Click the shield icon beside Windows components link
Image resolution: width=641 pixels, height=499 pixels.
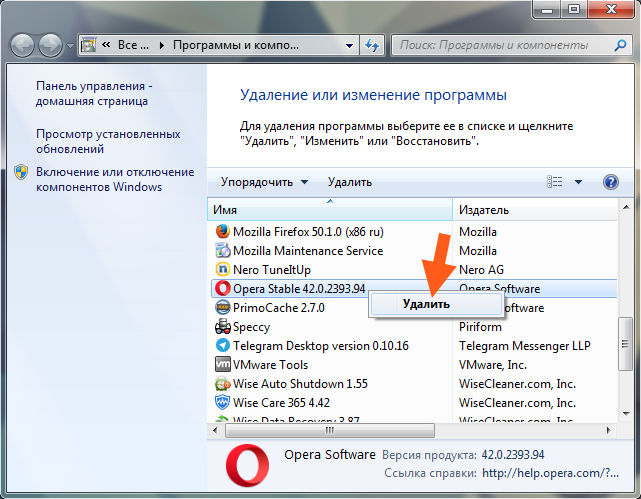(21, 172)
